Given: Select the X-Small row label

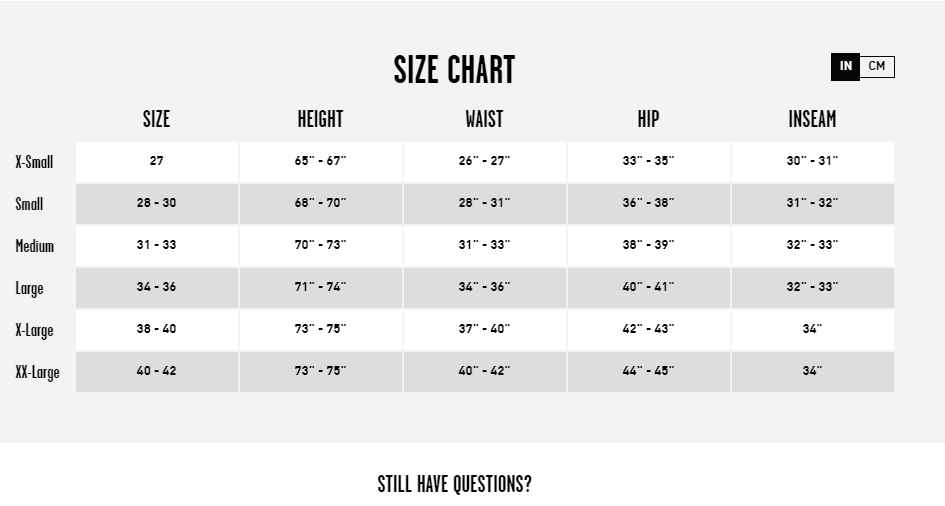Looking at the screenshot, I should (x=34, y=162).
